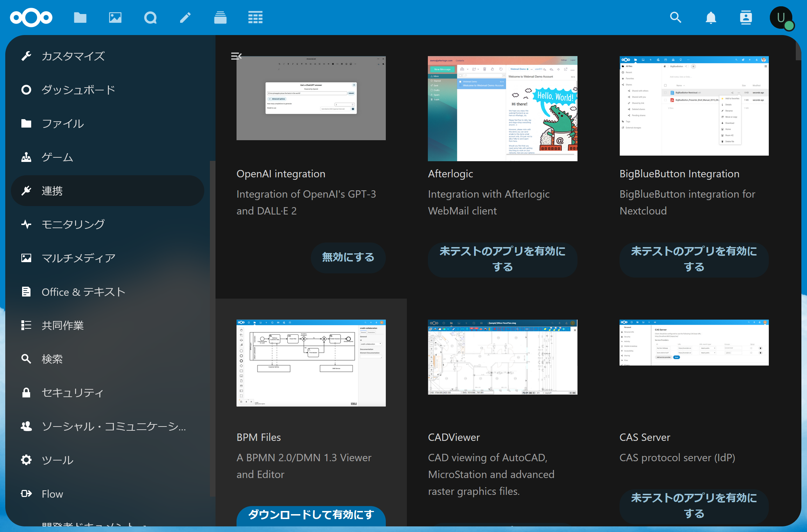
Task: Click the sidebar navigation scrollbar
Action: tap(212, 328)
